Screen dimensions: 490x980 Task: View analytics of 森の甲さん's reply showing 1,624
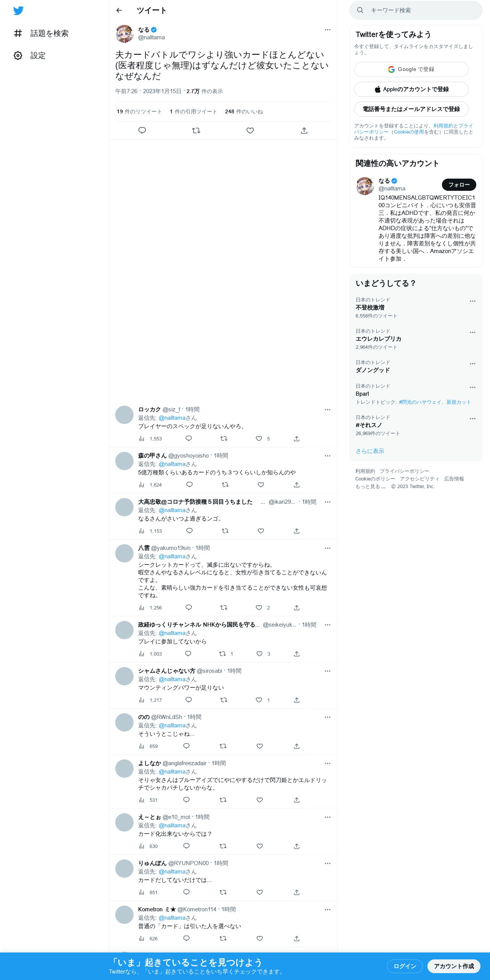[150, 485]
